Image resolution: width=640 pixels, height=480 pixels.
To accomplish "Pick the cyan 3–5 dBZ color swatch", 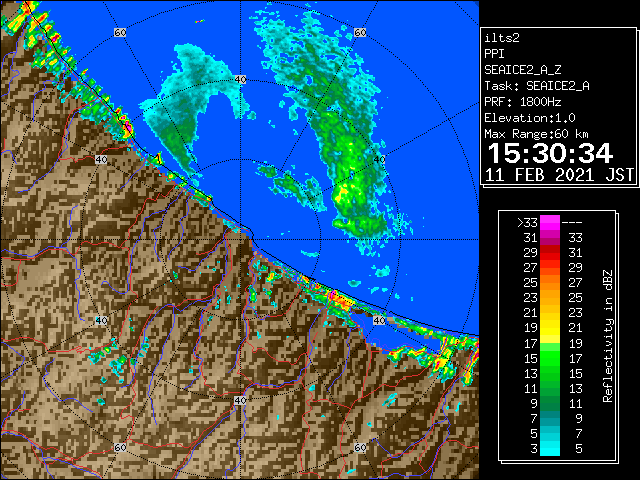I will tap(550, 449).
